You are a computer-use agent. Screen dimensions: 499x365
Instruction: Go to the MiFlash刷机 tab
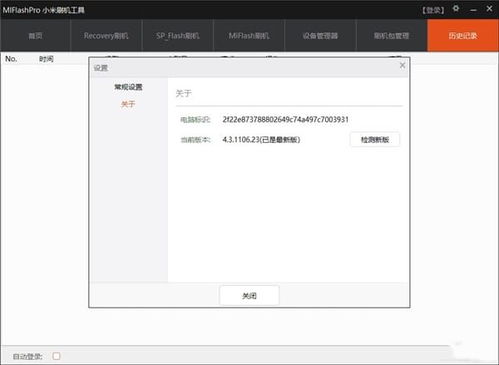tap(249, 35)
